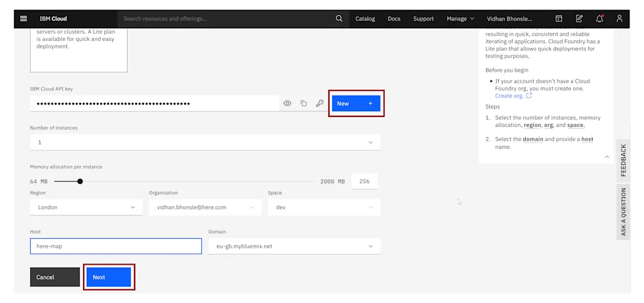644x303 pixels.
Task: Open the ASK A QUESTION side tab
Action: [623, 211]
